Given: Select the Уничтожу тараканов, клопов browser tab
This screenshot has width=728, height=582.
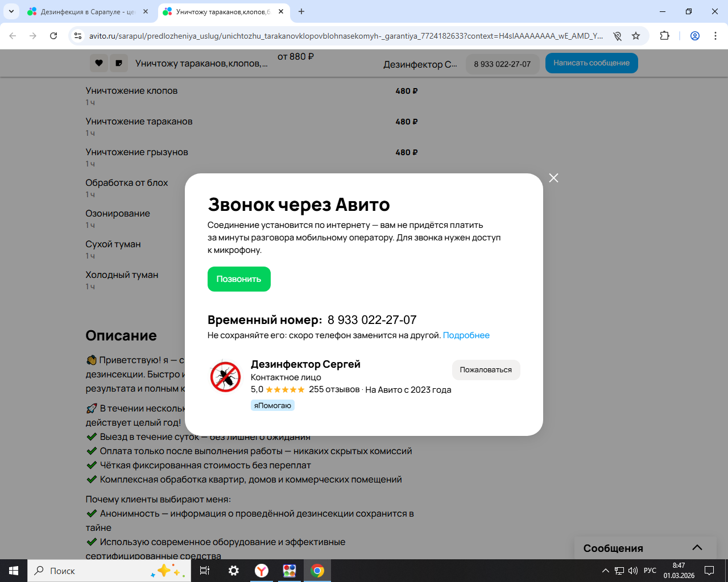Looking at the screenshot, I should (x=223, y=11).
